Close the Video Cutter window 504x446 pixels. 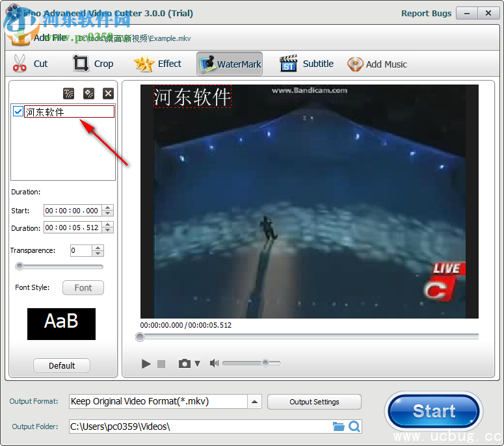coord(488,14)
